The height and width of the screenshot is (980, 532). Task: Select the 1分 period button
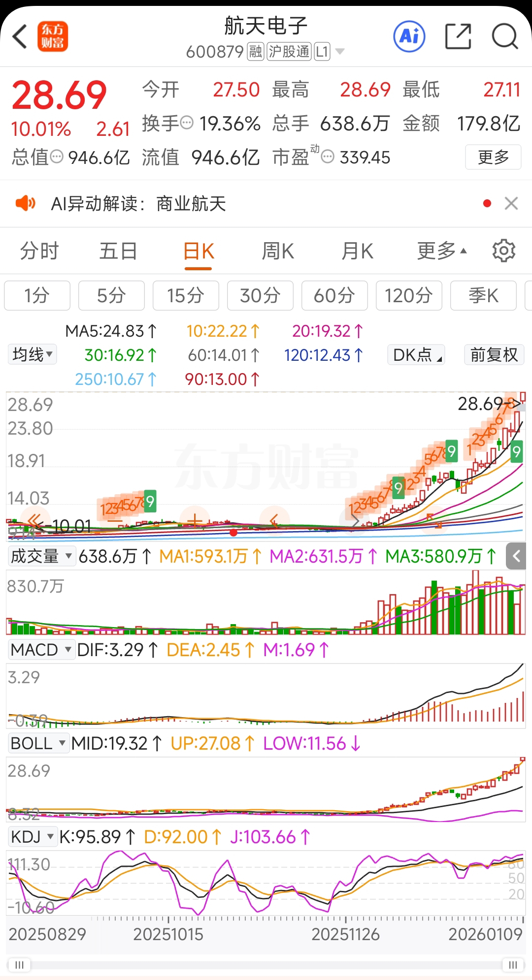pyautogui.click(x=37, y=295)
